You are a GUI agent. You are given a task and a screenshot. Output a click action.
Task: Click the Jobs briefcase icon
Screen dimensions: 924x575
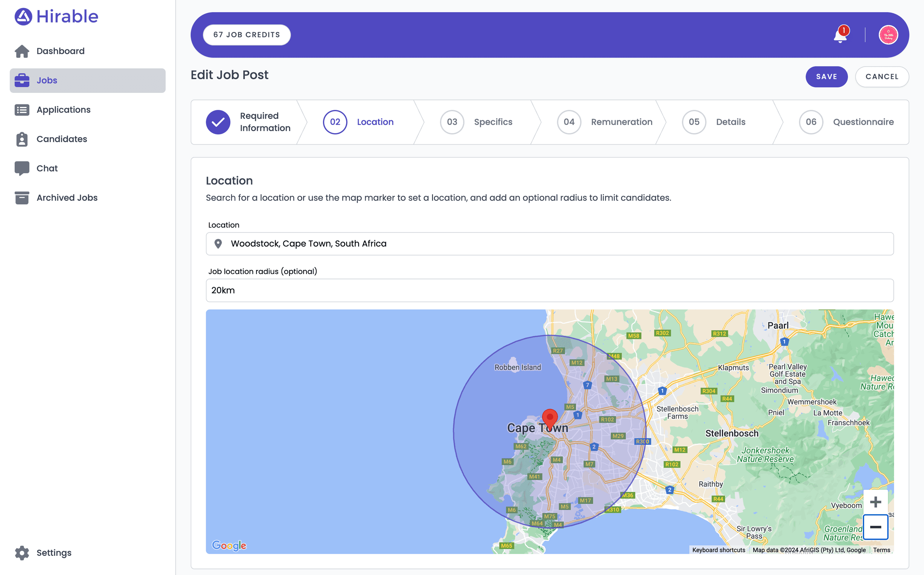click(x=22, y=80)
